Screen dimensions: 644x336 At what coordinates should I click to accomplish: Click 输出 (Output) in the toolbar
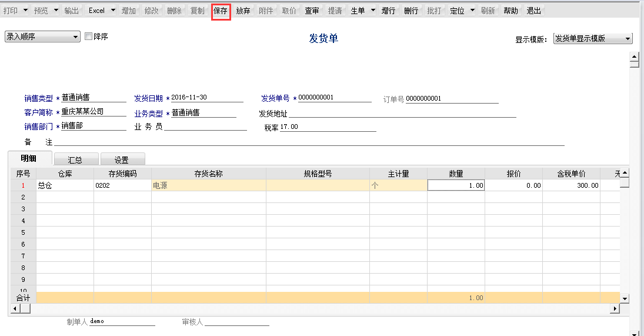tap(71, 11)
